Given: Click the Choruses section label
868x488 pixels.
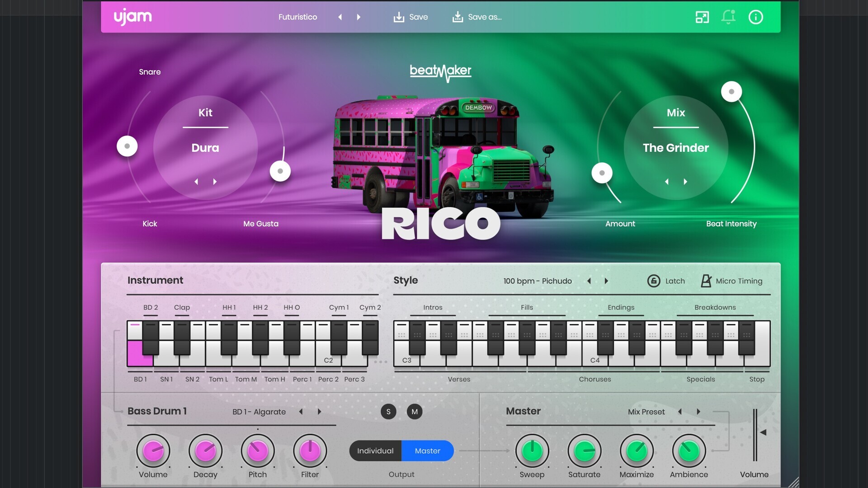Looking at the screenshot, I should (x=594, y=379).
